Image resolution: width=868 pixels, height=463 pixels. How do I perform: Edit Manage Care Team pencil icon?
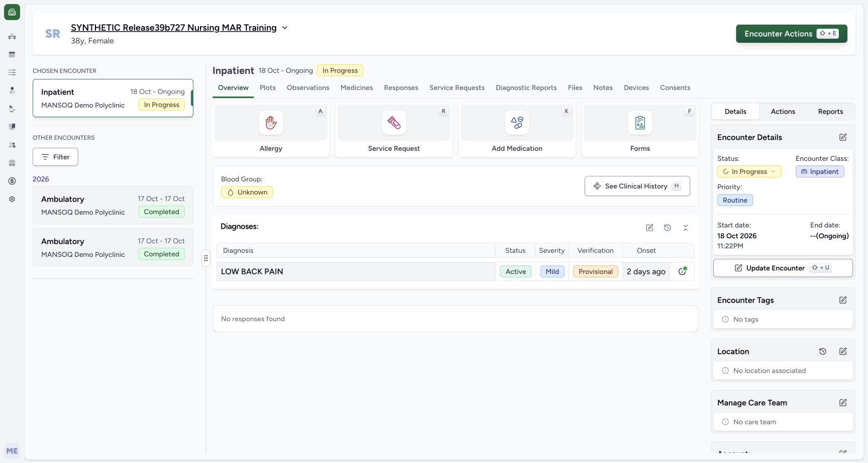843,403
